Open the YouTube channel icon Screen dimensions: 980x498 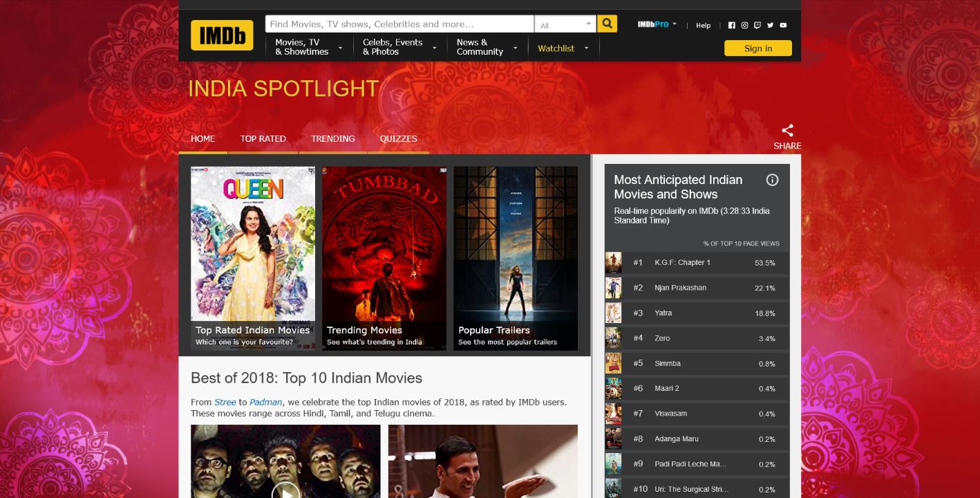[783, 25]
